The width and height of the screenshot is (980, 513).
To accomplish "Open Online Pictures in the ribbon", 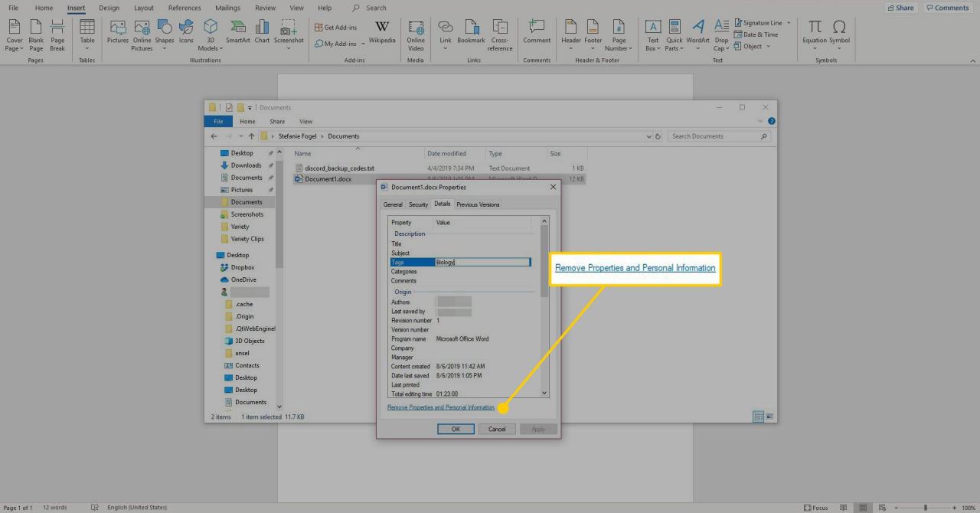I will click(x=142, y=35).
